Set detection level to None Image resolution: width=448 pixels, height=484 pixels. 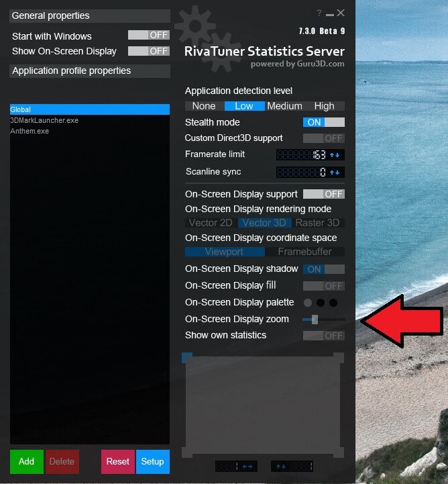click(204, 106)
